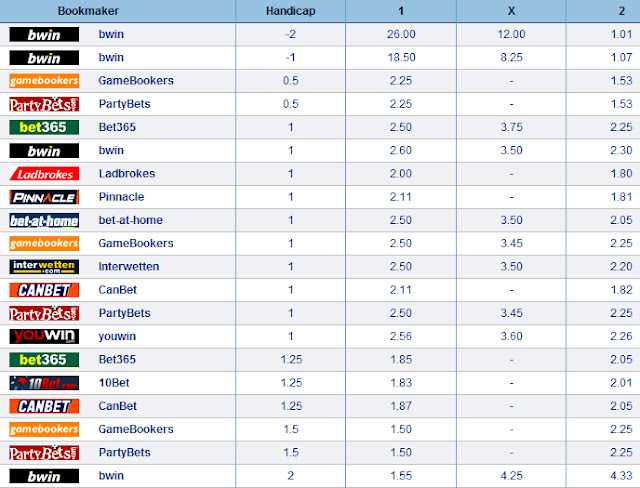Click the X column header

coord(511,11)
